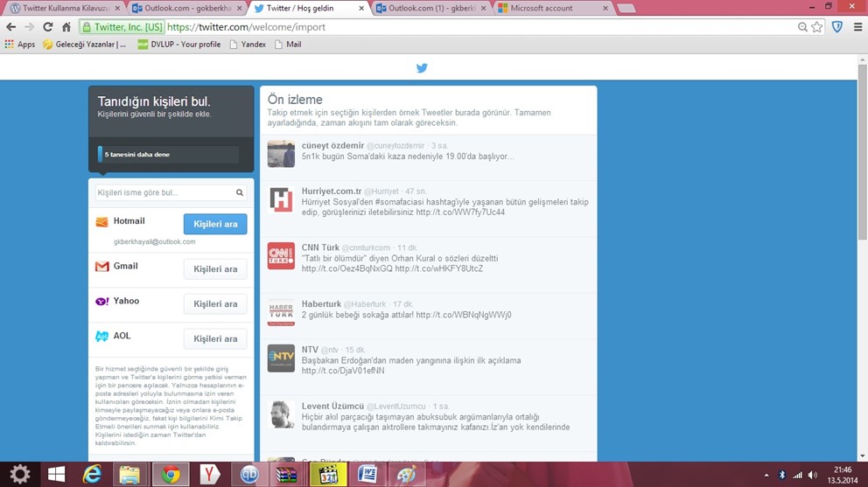
Task: Click the Gmail logo icon
Action: point(101,267)
